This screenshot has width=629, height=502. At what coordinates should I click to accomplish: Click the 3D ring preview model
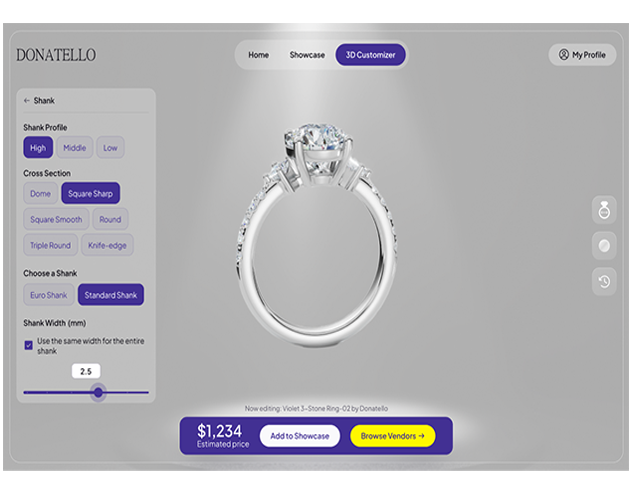[316, 235]
